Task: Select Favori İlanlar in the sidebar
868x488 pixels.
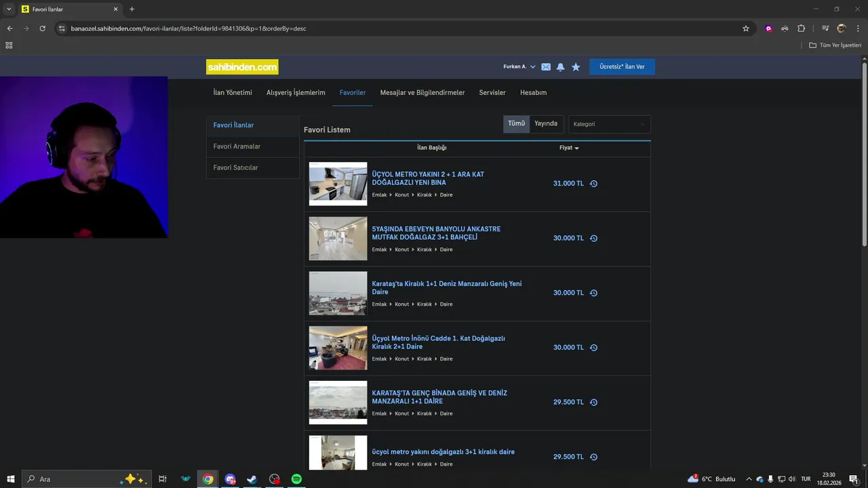Action: [253, 125]
